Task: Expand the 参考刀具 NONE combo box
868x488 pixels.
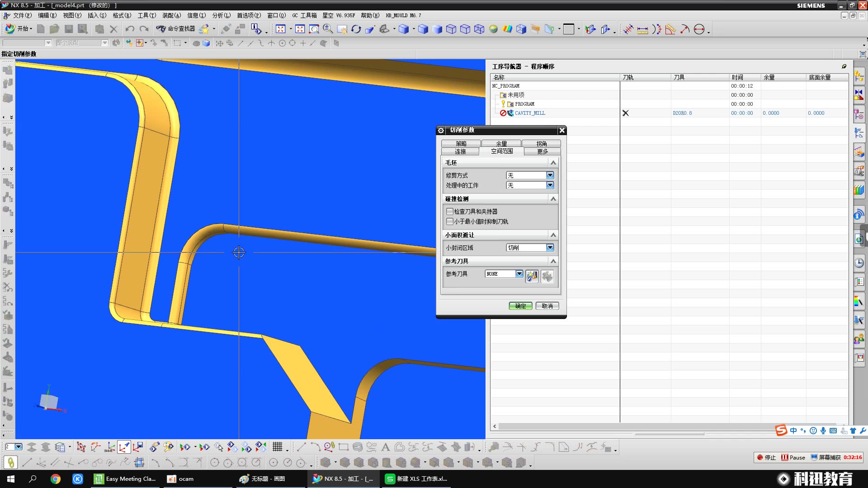Action: [519, 274]
